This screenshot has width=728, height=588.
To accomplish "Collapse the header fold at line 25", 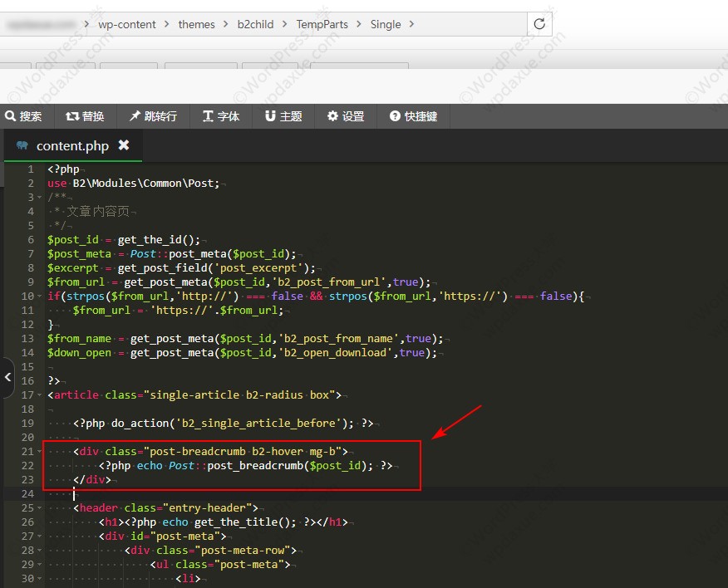I will [39, 508].
